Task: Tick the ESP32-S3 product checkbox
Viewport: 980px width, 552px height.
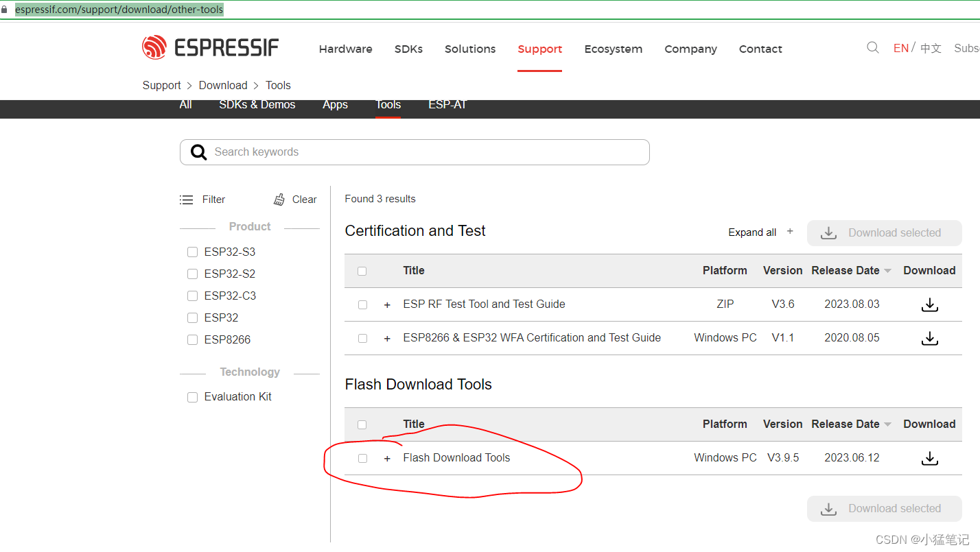Action: point(192,252)
